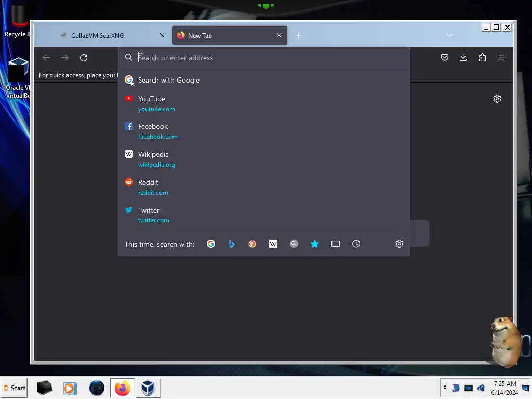Open the Downloads panel
Viewport: 532px width, 399px height.
(x=463, y=57)
